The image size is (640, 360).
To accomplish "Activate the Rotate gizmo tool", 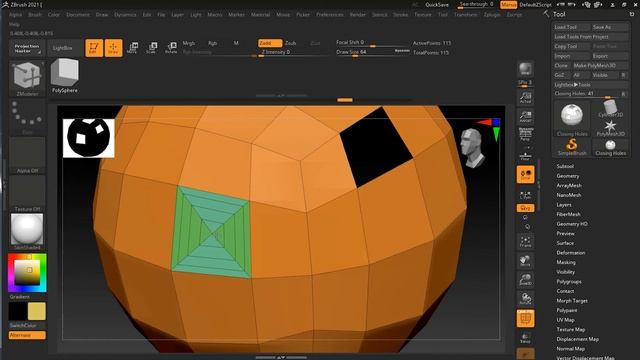I will (171, 48).
